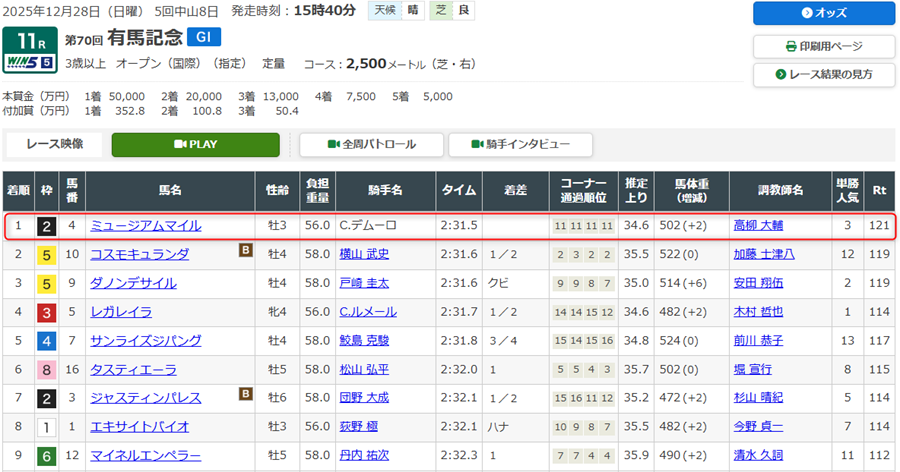Open trainer 杉山 晴紀 link
The image size is (900, 472).
[x=758, y=398]
